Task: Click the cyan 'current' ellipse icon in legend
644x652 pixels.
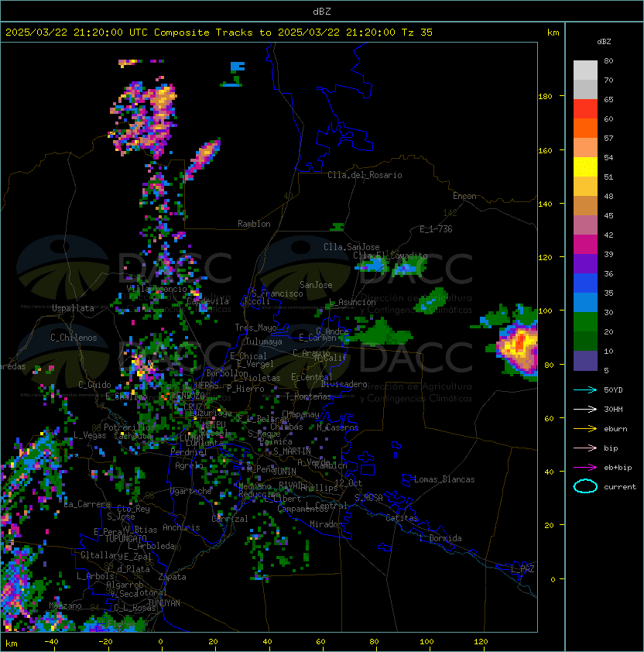Action: [x=585, y=486]
